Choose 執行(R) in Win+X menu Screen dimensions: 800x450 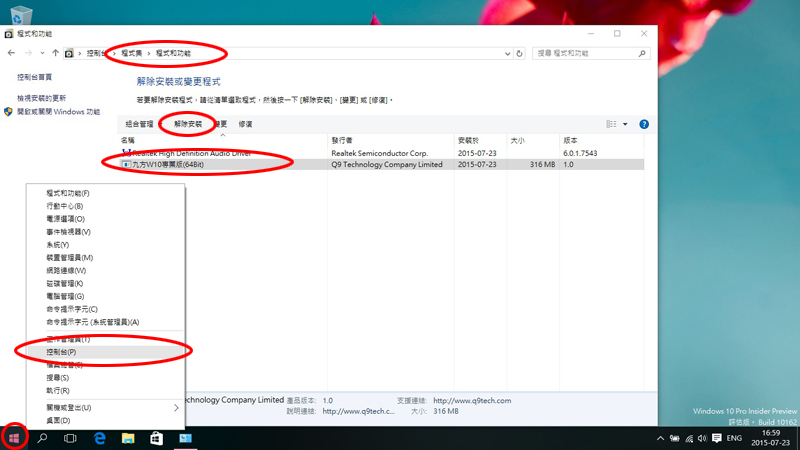[106, 390]
